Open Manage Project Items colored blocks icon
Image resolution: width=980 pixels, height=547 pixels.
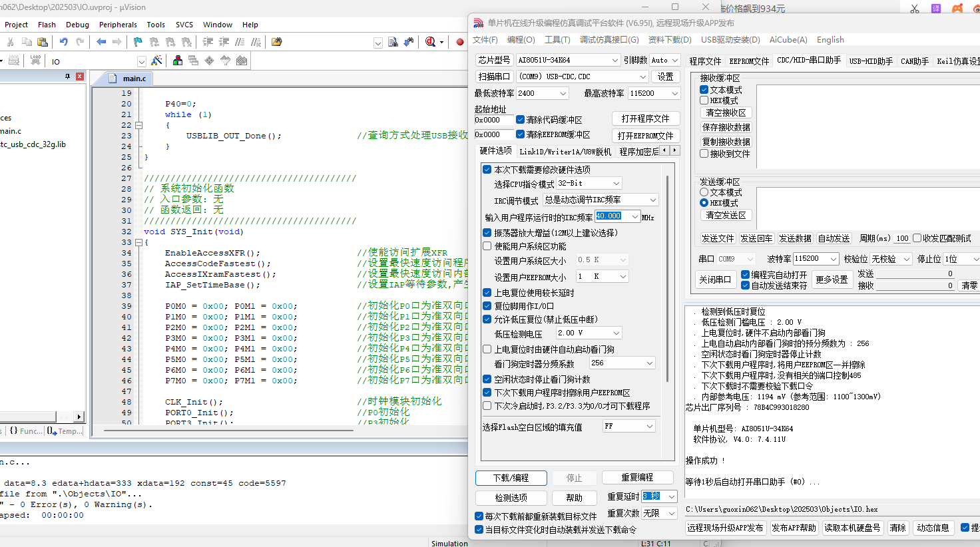178,61
